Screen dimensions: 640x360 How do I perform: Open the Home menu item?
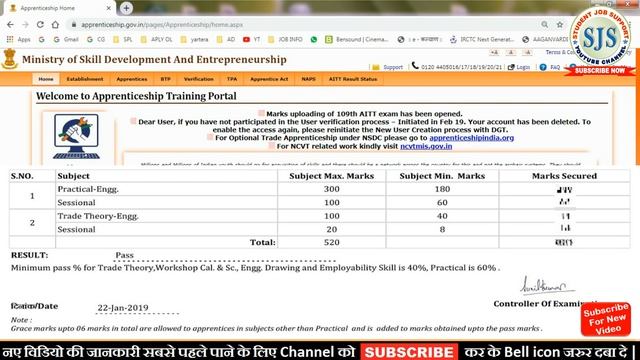click(46, 79)
